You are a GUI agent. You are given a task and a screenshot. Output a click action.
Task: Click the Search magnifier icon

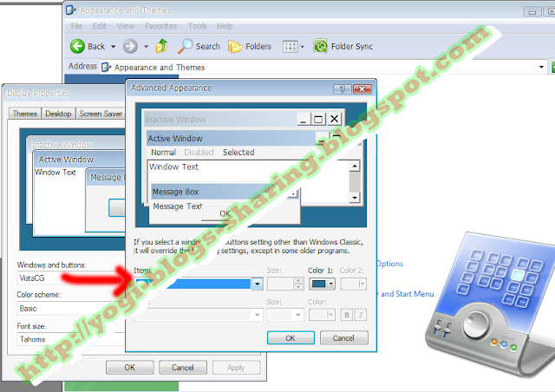pos(185,46)
